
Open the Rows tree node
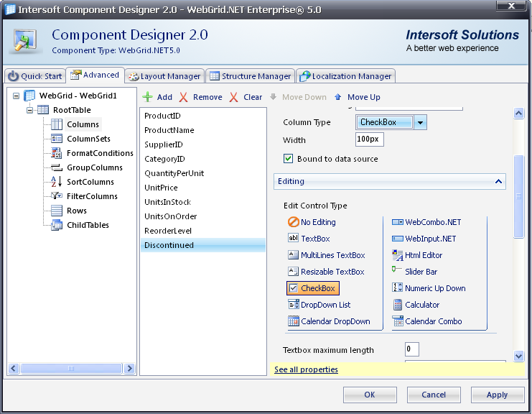pyautogui.click(x=77, y=211)
